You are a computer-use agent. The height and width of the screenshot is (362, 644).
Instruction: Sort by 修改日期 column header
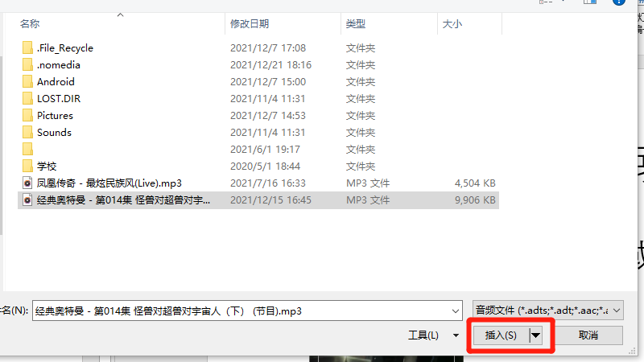point(250,24)
